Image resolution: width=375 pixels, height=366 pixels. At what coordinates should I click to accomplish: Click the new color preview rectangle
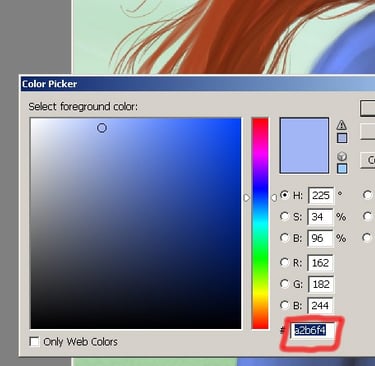(304, 145)
